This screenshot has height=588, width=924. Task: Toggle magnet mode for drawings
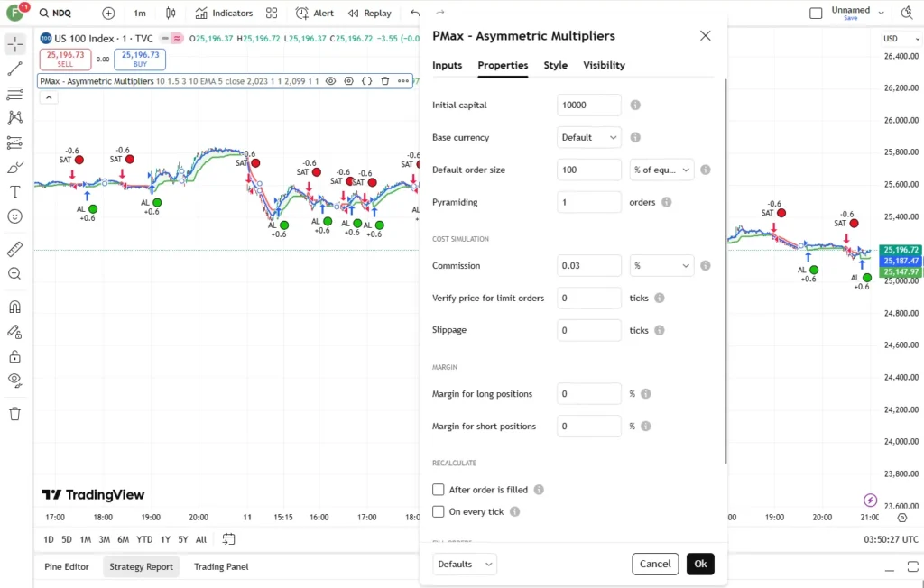point(15,307)
